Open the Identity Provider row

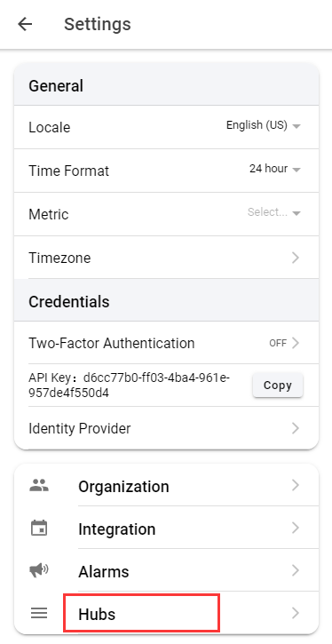(x=166, y=428)
